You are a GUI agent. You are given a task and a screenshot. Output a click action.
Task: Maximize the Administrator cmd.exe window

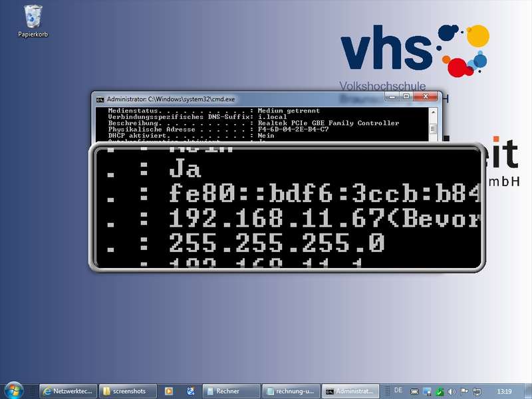pos(406,96)
